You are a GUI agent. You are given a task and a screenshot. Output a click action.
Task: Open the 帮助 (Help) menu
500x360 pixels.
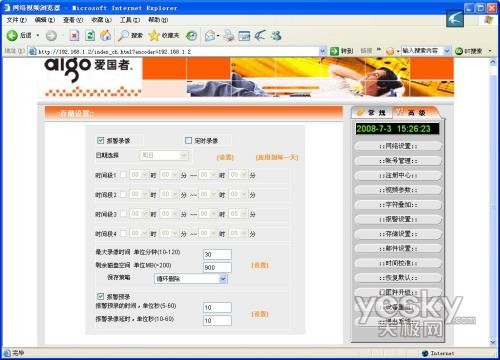[158, 20]
